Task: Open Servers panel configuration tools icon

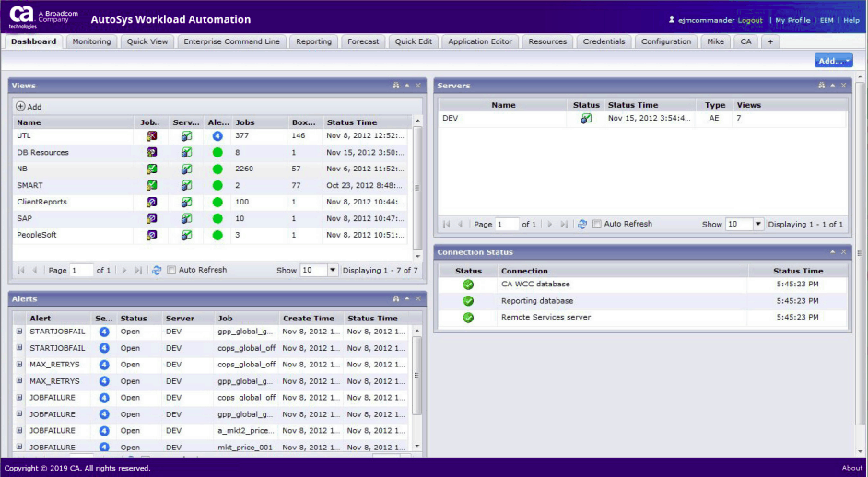Action: (x=822, y=86)
